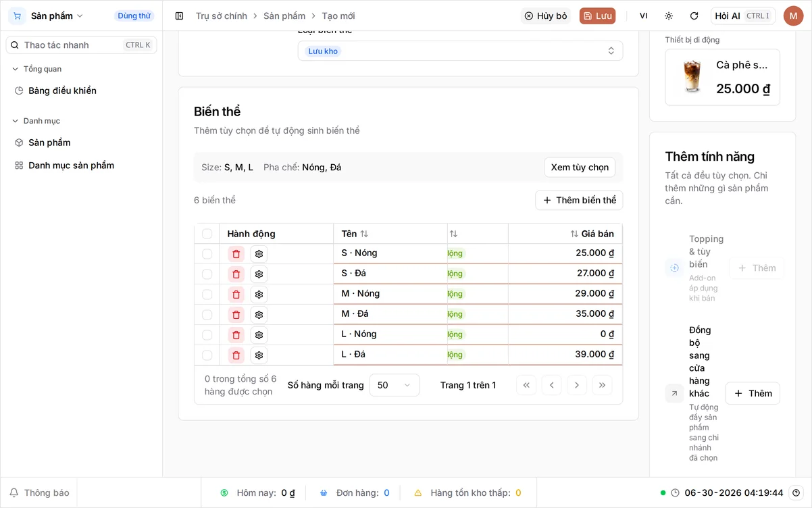
Task: Edit the 0 ₫ price of L · Nóng
Action: [x=565, y=334]
